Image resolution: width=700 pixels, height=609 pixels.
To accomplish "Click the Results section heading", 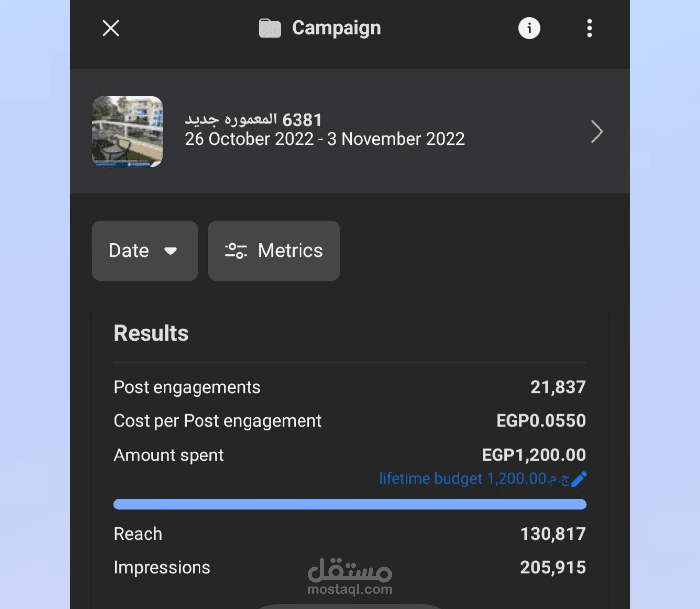I will pyautogui.click(x=151, y=333).
